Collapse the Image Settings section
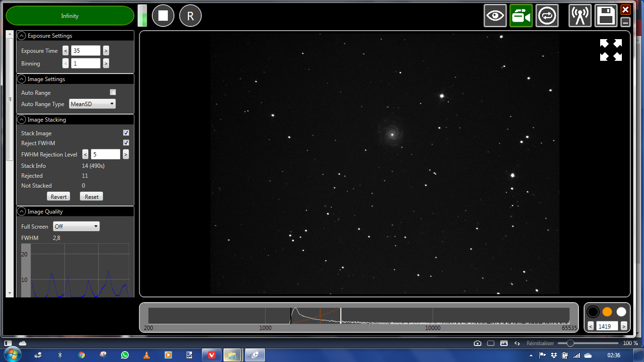 coord(21,79)
